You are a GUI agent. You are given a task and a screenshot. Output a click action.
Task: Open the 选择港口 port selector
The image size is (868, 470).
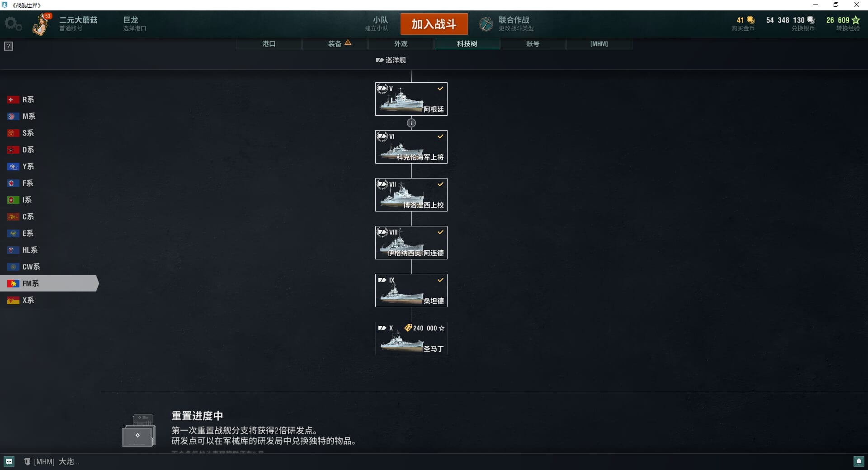coord(135,24)
